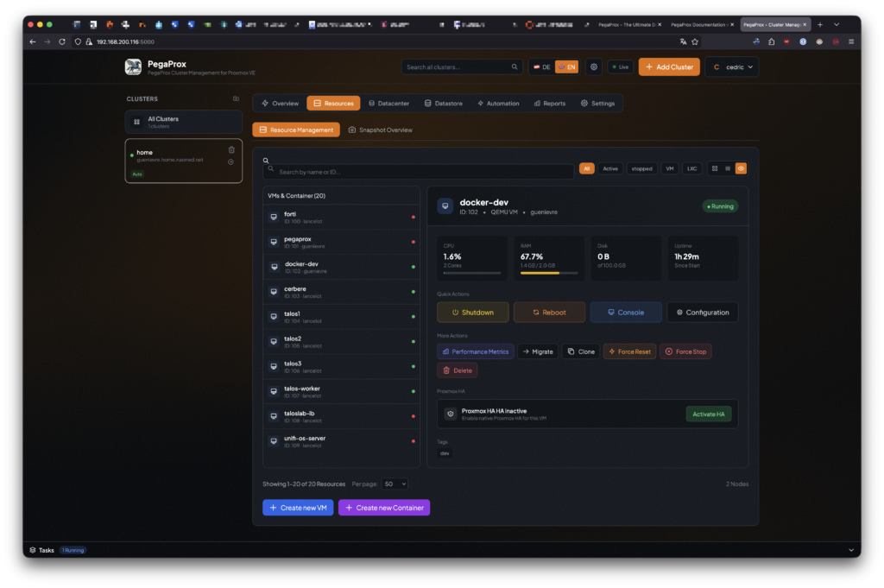The height and width of the screenshot is (588, 884).
Task: Click the add-folder icon beside Clusters heading
Action: point(237,98)
